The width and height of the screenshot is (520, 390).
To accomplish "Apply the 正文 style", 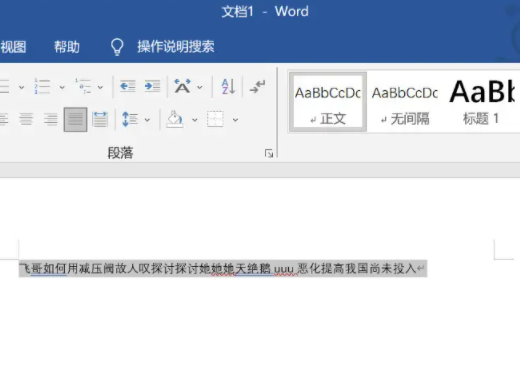I will tap(328, 102).
